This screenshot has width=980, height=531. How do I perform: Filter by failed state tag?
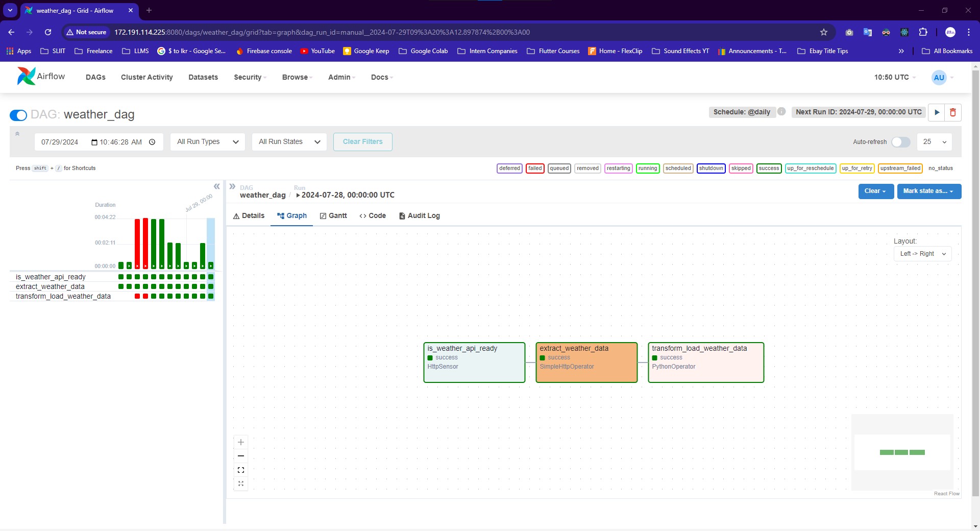click(535, 168)
